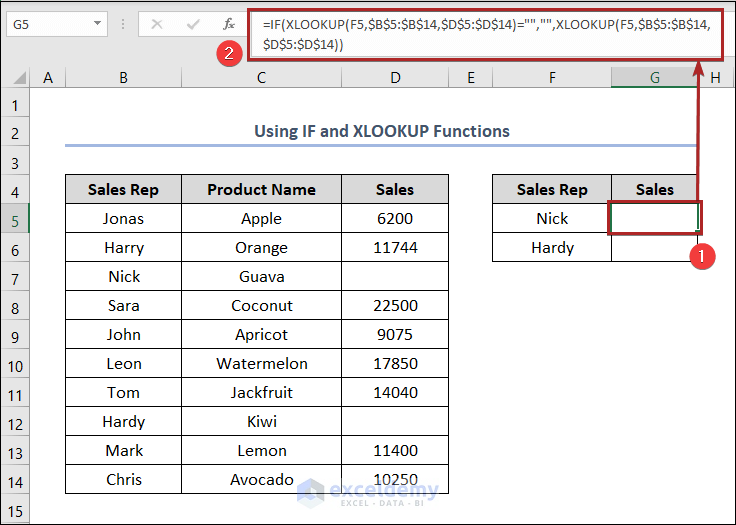Select row 10 header
Screen dimensions: 736x525
tap(15, 363)
